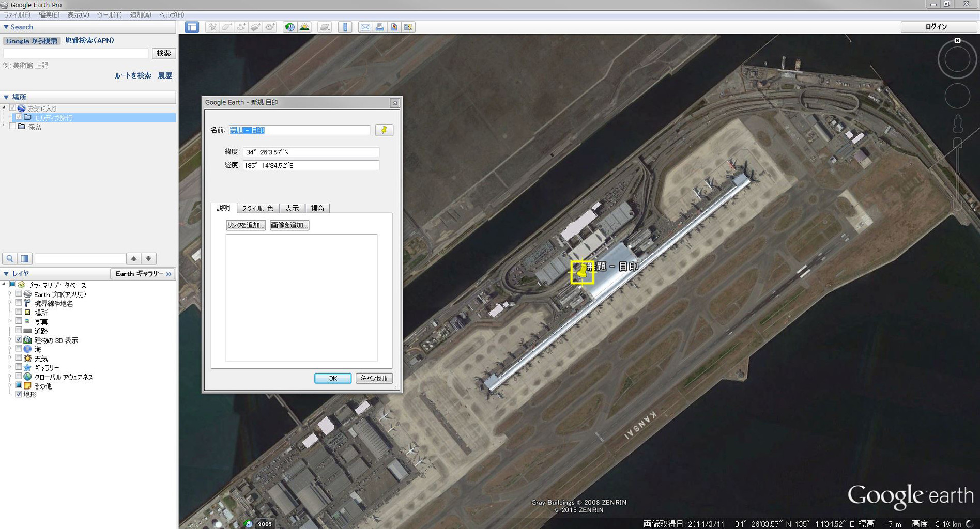
Task: Click the add placemark toolbar icon
Action: click(212, 27)
